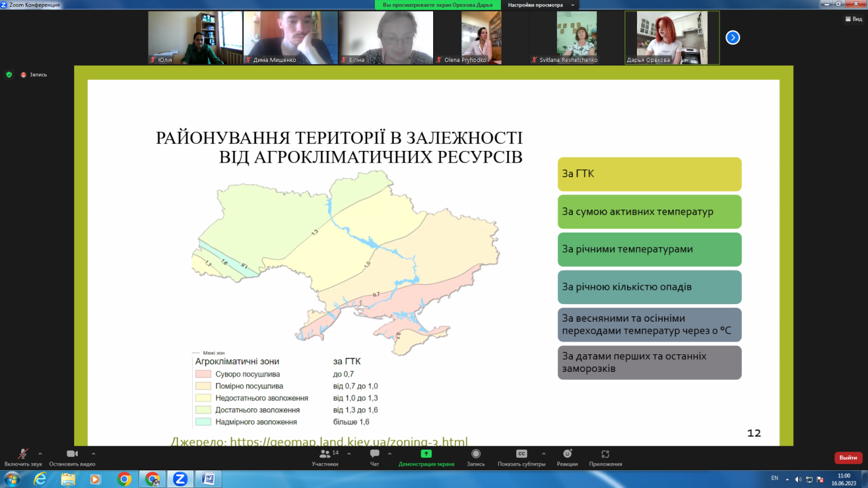This screenshot has height=488, width=868.
Task: Select Дарья Орехова's video thumbnail
Action: click(672, 37)
